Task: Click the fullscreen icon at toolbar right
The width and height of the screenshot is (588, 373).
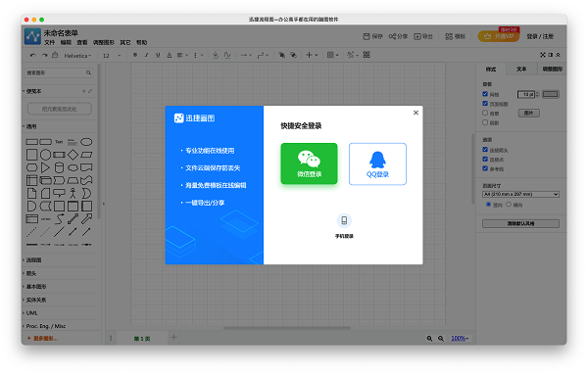Action: coord(543,55)
